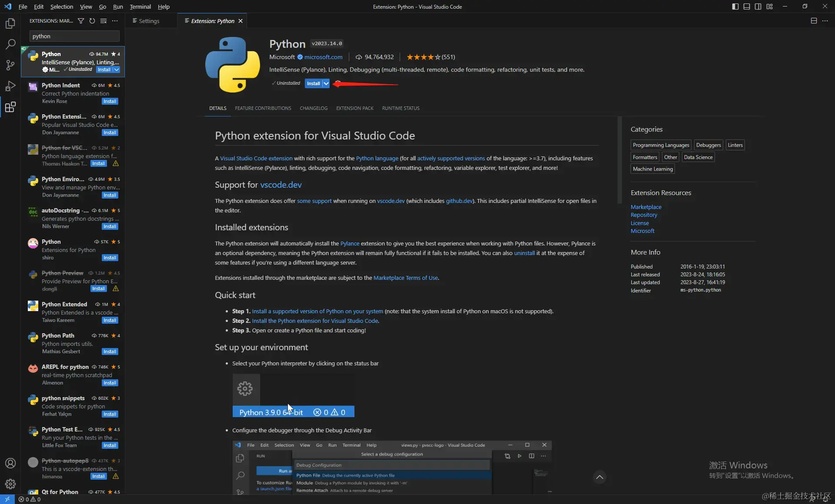The height and width of the screenshot is (504, 835).
Task: Clear extensions search results icon
Action: coord(104,21)
